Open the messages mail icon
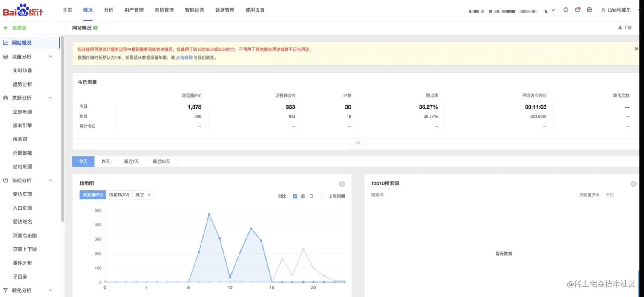The image size is (644, 297). pyautogui.click(x=578, y=10)
